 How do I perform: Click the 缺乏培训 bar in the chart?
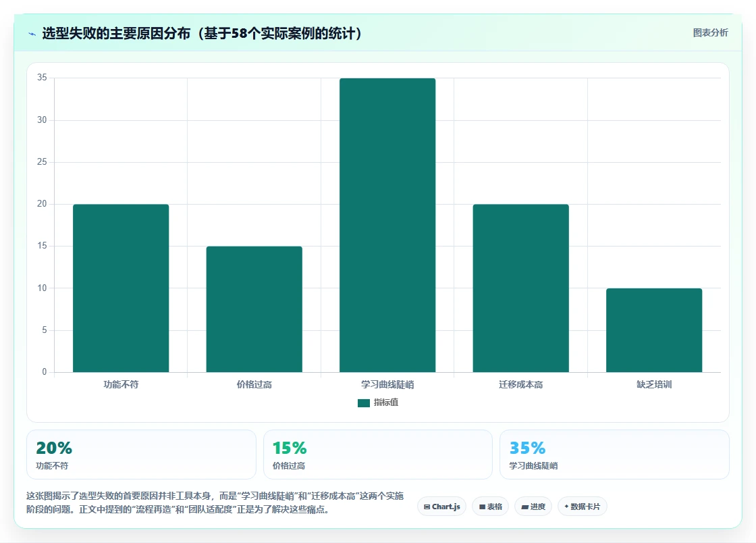tap(654, 330)
